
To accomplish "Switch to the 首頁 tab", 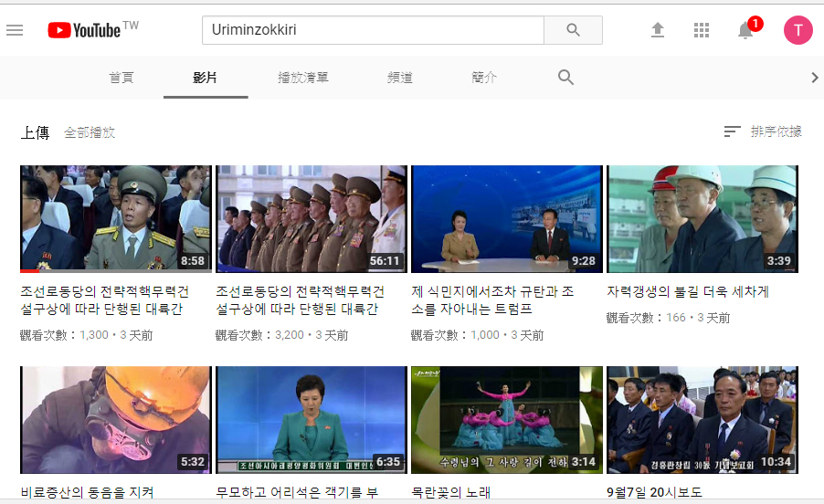I will click(x=121, y=78).
